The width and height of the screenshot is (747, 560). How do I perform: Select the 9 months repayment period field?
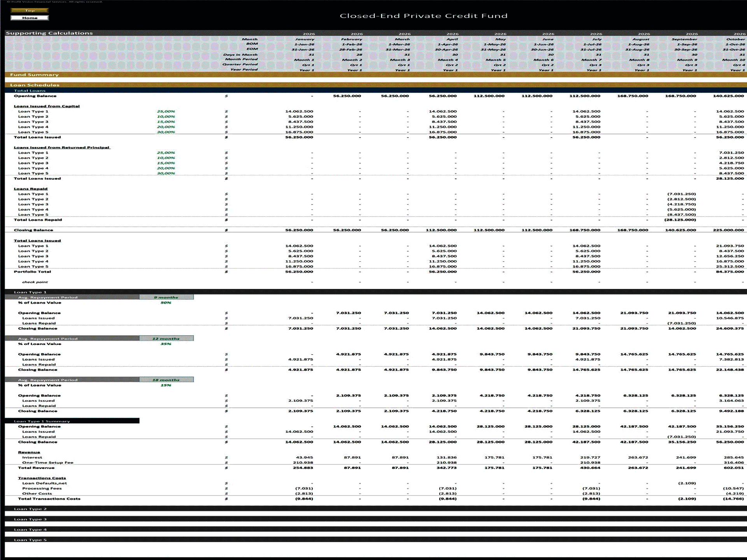tap(167, 297)
